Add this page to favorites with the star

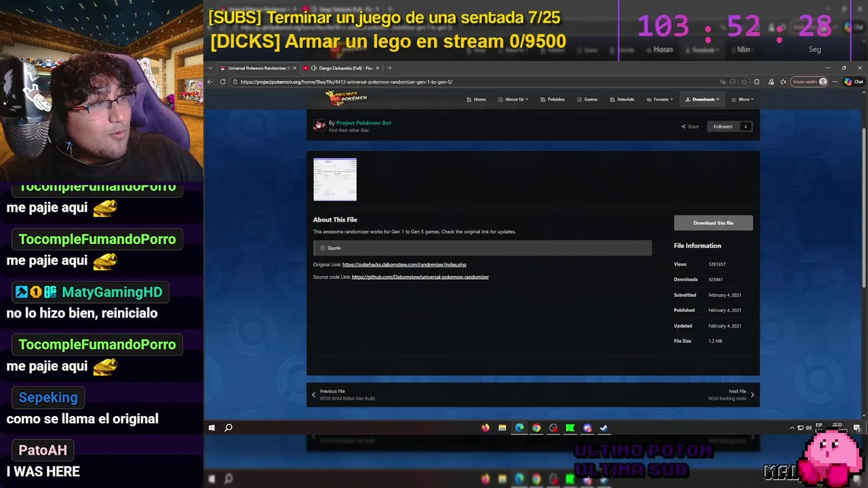tap(744, 82)
